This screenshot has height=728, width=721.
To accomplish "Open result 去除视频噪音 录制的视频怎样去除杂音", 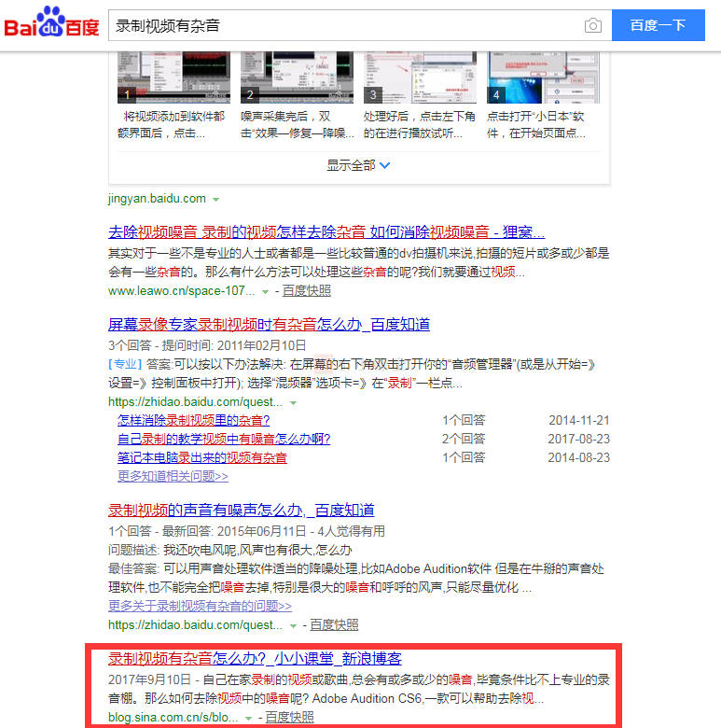I will pos(326,231).
